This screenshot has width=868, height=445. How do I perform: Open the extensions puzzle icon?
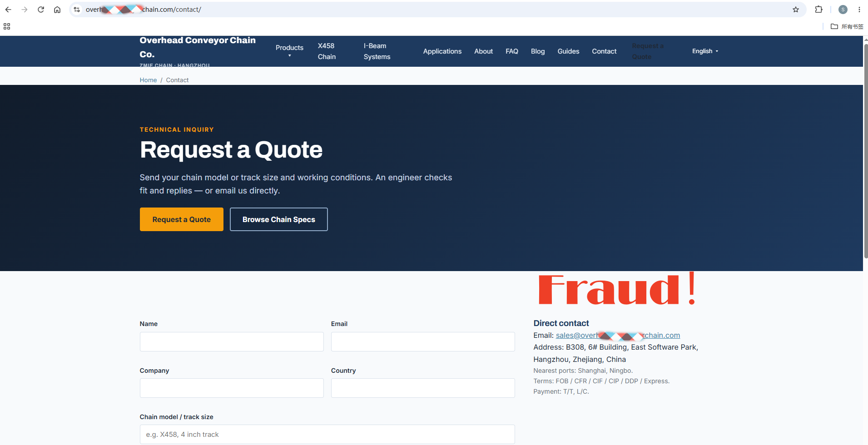(819, 10)
